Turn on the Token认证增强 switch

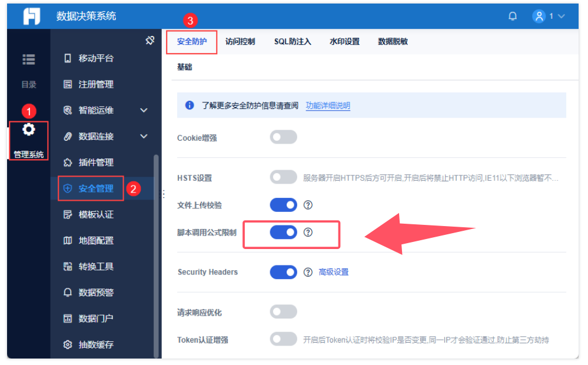click(x=283, y=339)
